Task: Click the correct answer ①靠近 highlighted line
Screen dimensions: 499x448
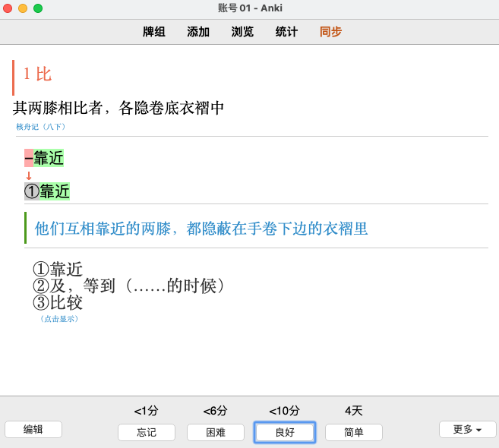Action: coord(47,191)
